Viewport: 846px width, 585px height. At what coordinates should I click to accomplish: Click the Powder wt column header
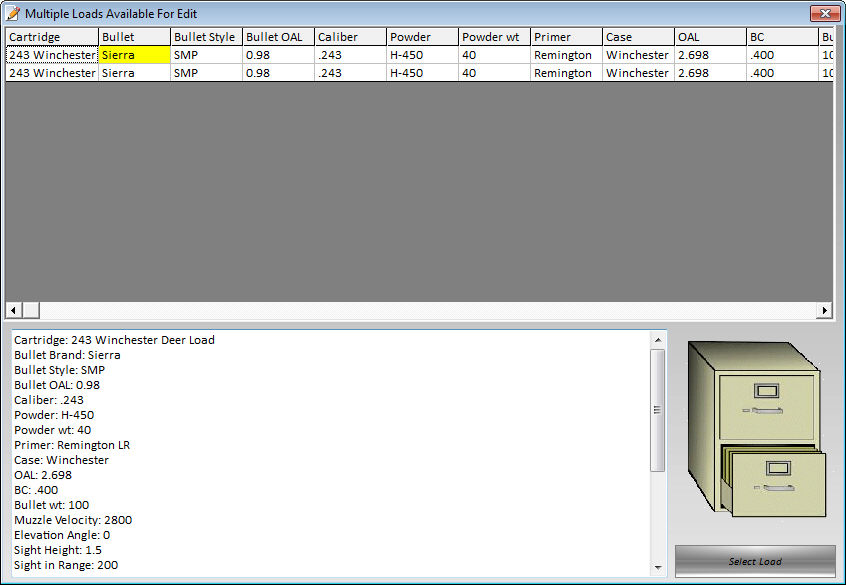pyautogui.click(x=494, y=37)
